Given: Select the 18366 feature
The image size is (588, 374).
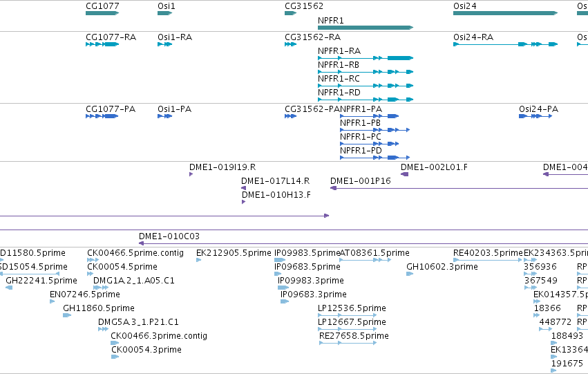Looking at the screenshot, I should coord(536,315).
